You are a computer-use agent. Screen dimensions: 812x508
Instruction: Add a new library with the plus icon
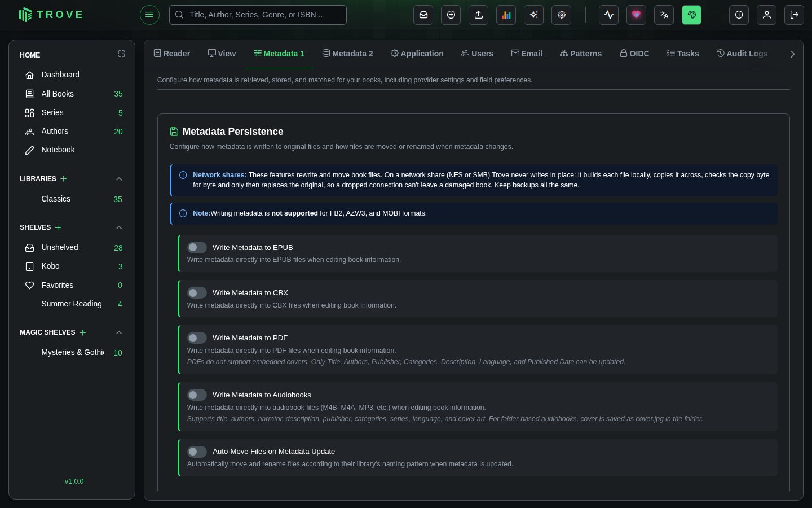(64, 178)
